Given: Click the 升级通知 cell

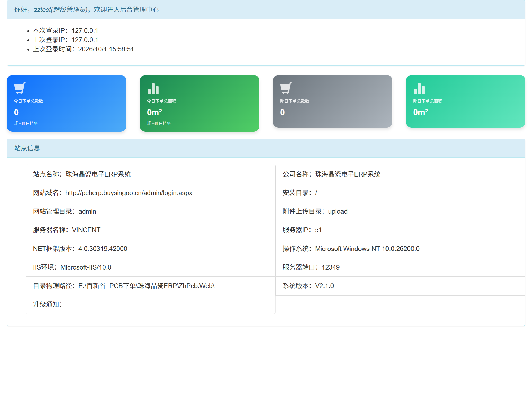Looking at the screenshot, I should tap(150, 304).
